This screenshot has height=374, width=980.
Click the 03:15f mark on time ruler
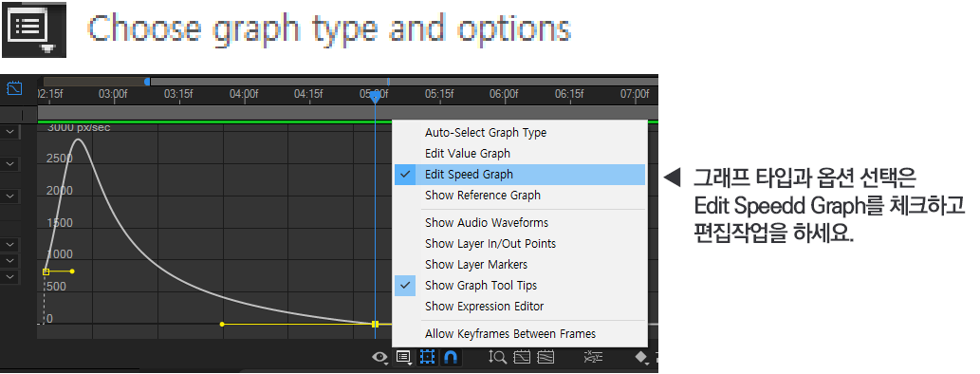coord(178,94)
